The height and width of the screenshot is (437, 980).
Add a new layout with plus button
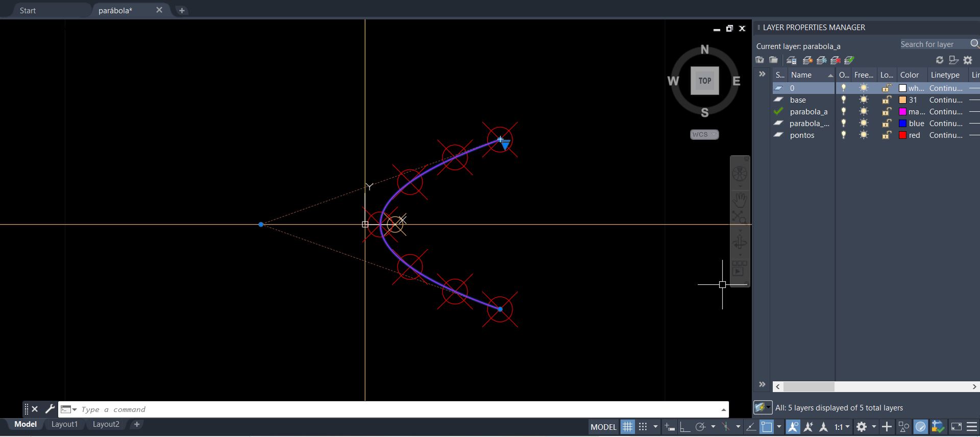[136, 424]
